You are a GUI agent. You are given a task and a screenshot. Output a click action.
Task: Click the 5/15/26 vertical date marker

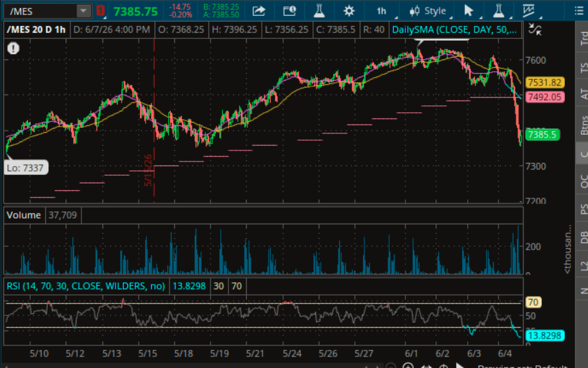coord(148,171)
